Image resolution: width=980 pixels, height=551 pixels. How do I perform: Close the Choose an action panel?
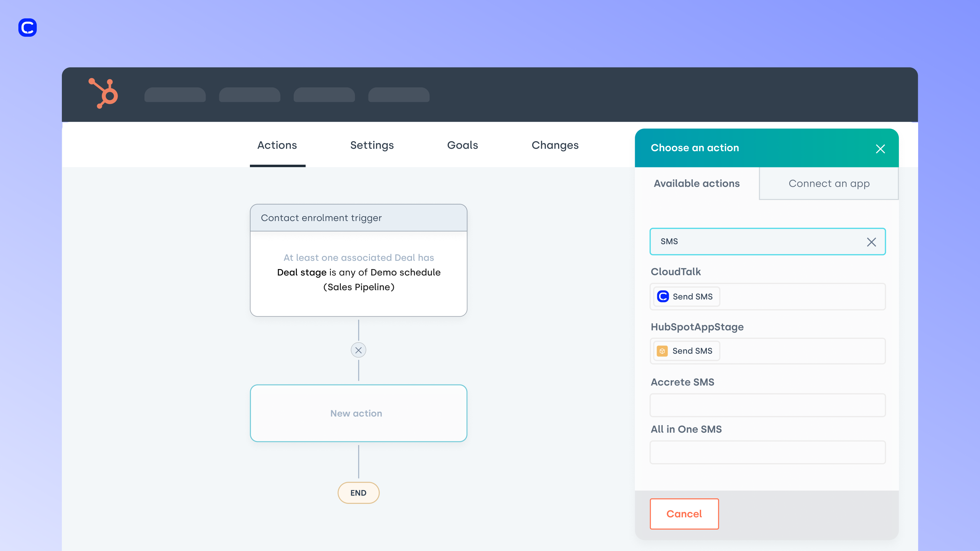click(880, 149)
